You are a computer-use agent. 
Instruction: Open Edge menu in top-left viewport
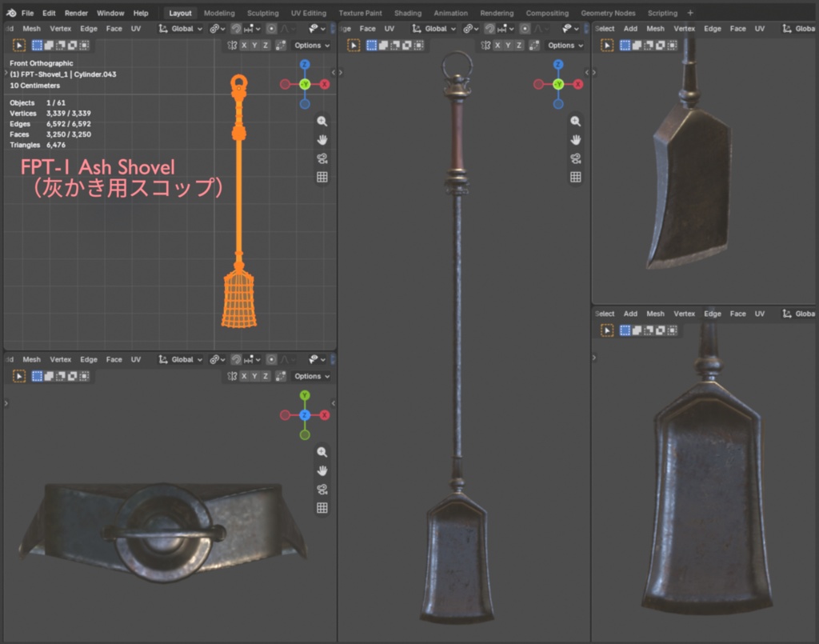(x=89, y=29)
